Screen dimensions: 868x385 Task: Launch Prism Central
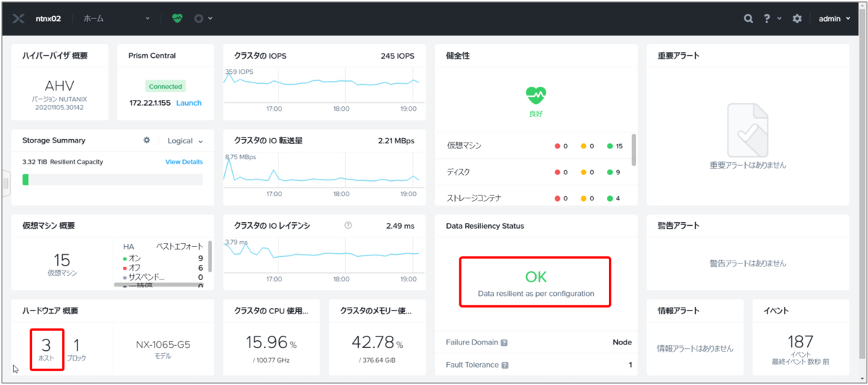pos(189,103)
